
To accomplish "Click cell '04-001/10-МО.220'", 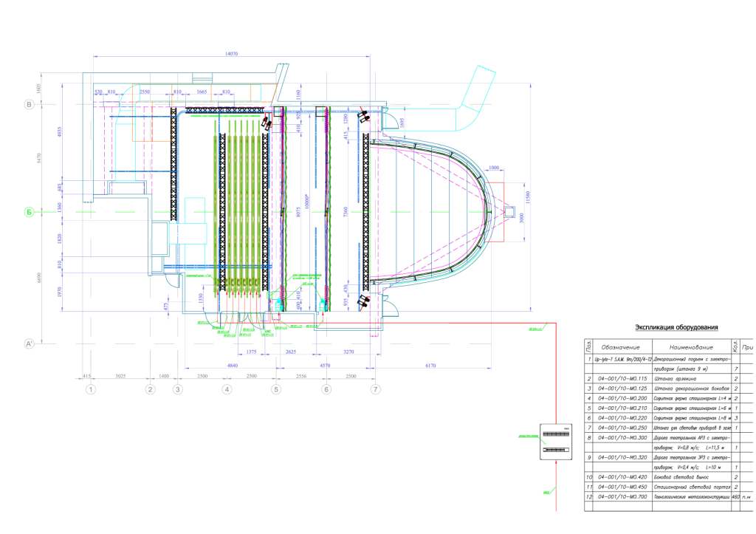I will point(622,418).
